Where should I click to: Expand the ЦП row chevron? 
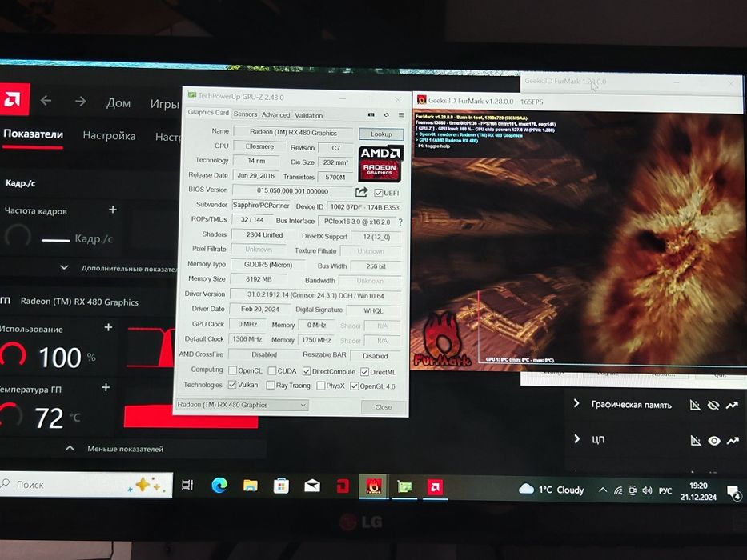[577, 438]
